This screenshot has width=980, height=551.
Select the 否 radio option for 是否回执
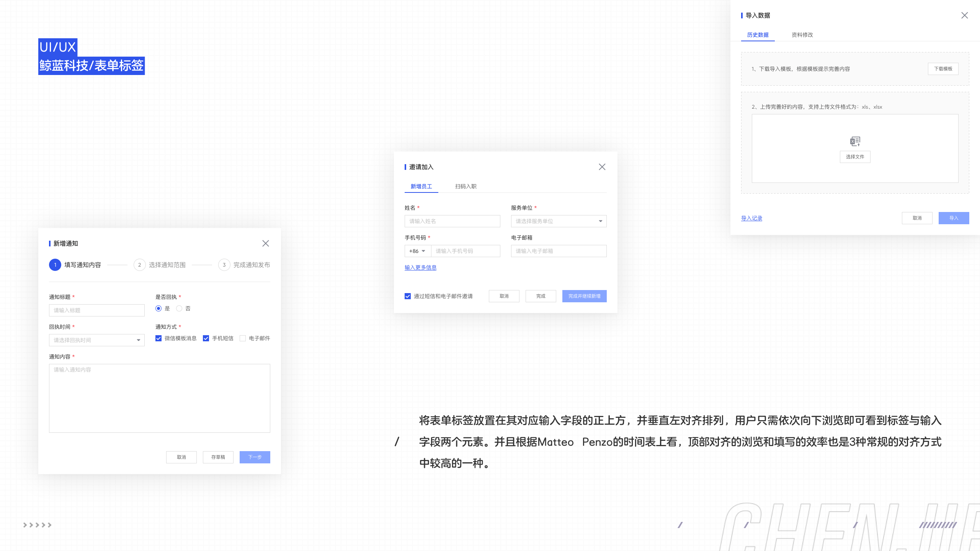click(x=179, y=308)
